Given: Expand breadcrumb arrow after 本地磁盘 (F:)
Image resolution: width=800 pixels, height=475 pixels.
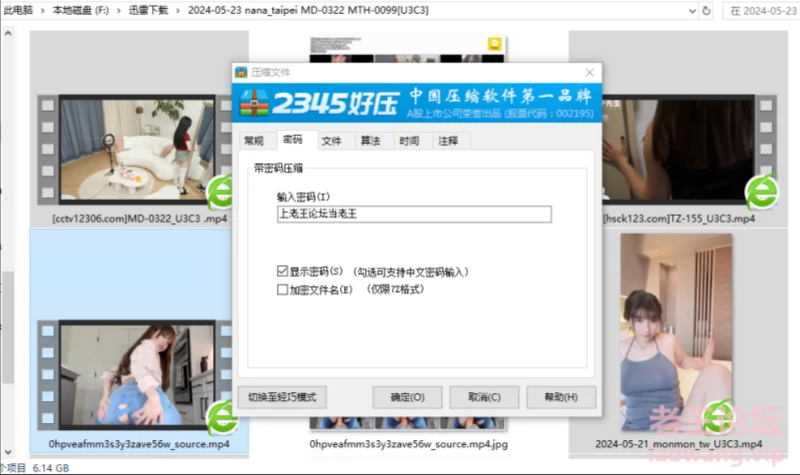Looking at the screenshot, I should point(118,10).
